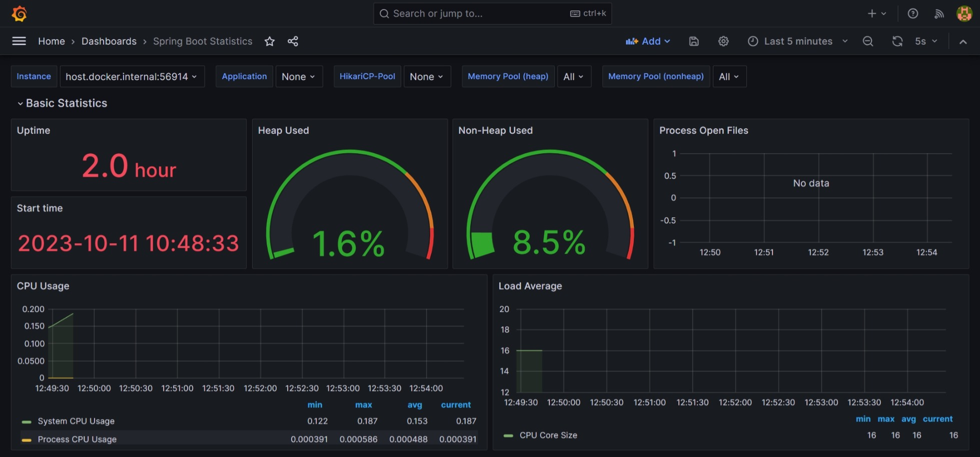Viewport: 980px width, 457px height.
Task: Toggle Process CPU Usage legend series
Action: 77,439
